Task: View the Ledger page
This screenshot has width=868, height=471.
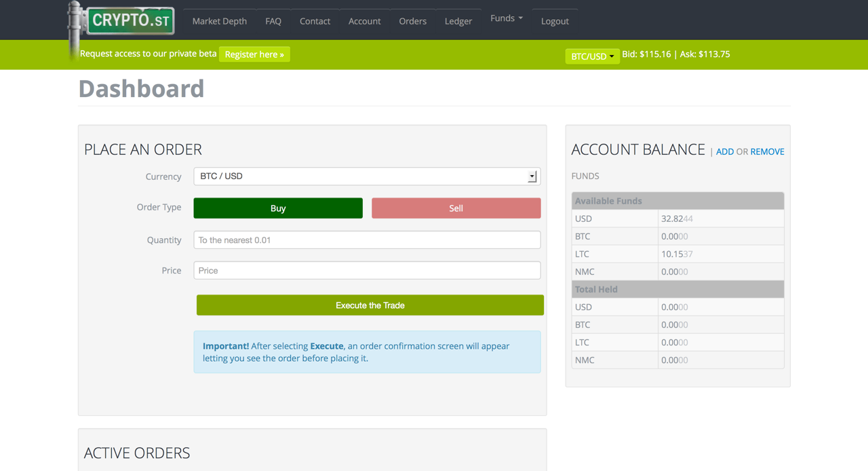Action: pos(458,21)
